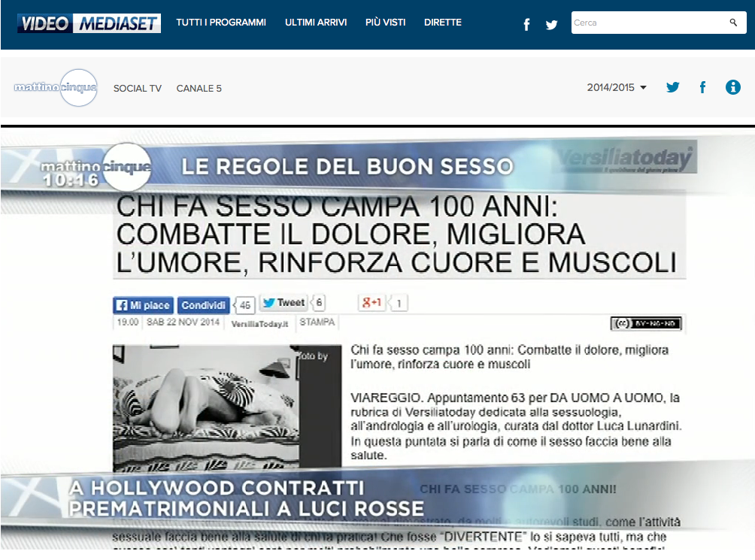The height and width of the screenshot is (560, 755).
Task: Open the Canale 5 link
Action: (199, 89)
